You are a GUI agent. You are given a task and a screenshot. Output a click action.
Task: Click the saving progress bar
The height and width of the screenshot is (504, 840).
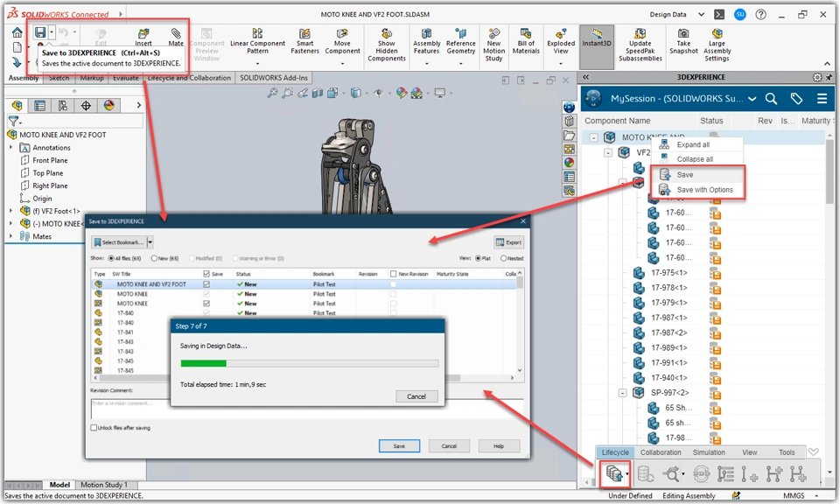point(310,363)
